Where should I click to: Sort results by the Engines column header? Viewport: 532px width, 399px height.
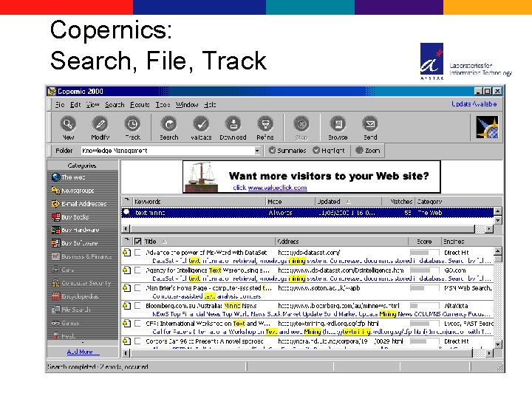[468, 241]
